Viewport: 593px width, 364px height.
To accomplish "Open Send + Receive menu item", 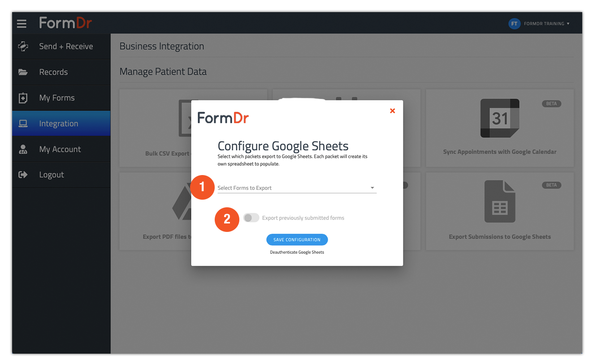I will (x=61, y=47).
